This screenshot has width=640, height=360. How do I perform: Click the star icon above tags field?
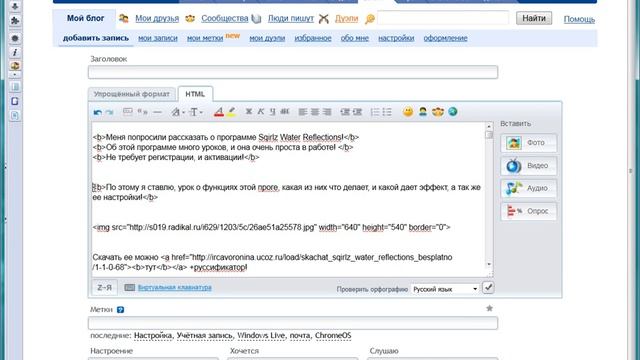(x=489, y=308)
